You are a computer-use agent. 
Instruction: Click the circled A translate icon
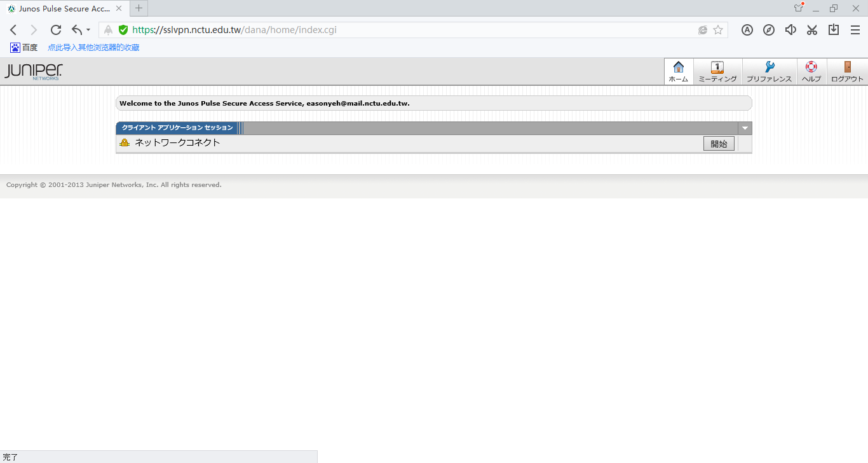747,30
